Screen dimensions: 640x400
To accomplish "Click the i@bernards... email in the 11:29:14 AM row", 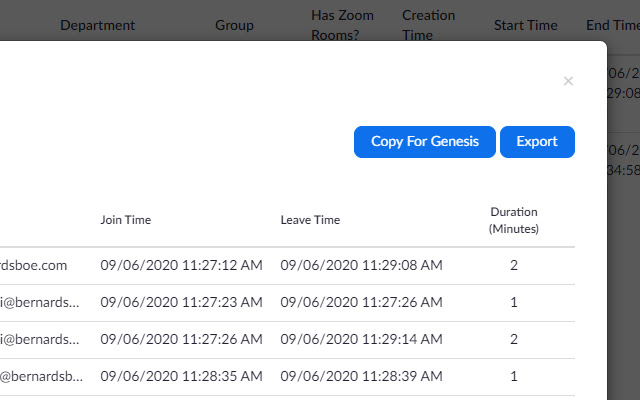I will tap(40, 339).
